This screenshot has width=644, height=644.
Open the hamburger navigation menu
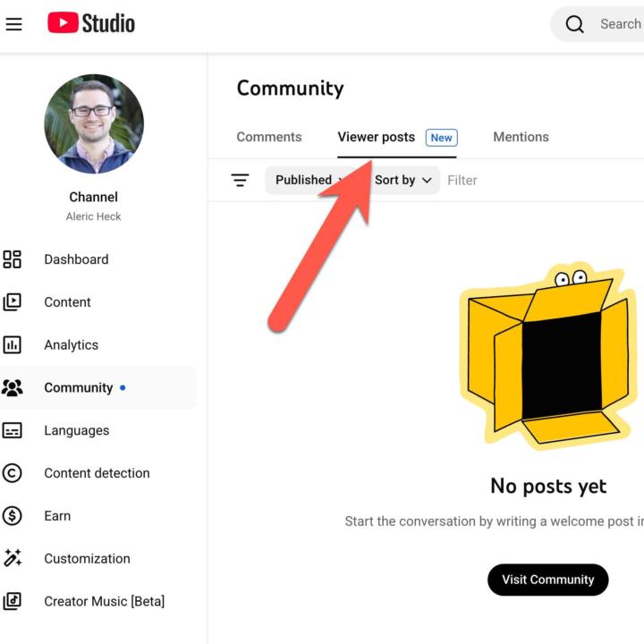13,24
